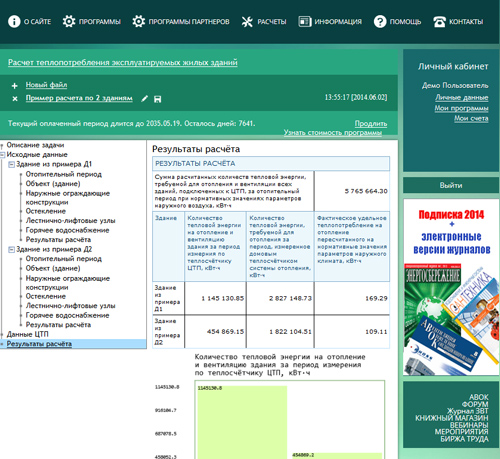
Task: Click the Выйти button
Action: (x=451, y=185)
